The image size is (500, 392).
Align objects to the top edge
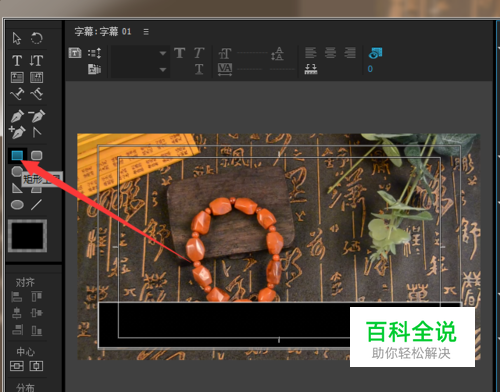click(x=36, y=296)
